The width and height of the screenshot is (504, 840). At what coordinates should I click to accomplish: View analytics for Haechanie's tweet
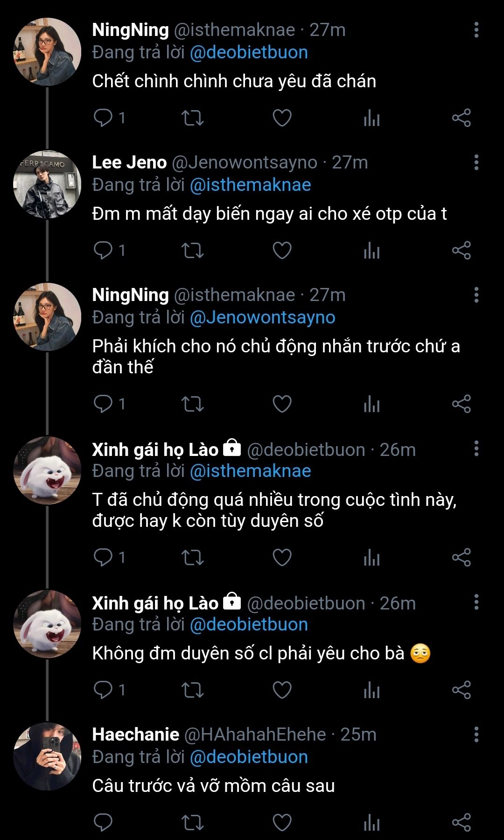(371, 822)
